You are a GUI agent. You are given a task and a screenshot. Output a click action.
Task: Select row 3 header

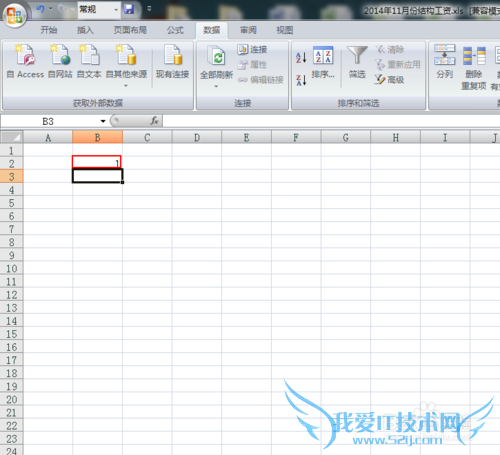[12, 177]
